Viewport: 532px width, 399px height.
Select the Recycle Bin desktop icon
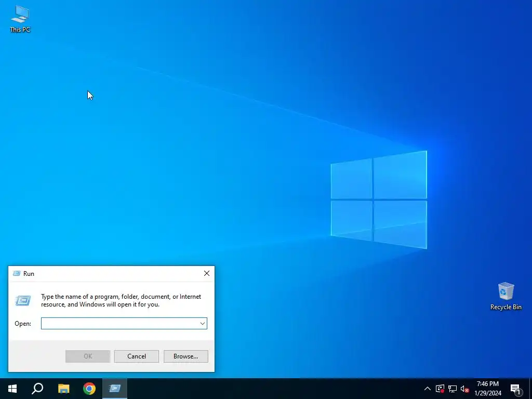506,296
